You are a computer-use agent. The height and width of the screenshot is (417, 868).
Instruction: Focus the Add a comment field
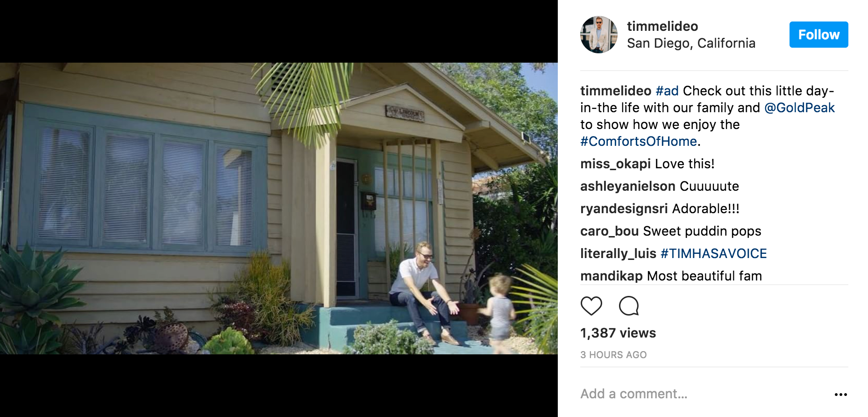coord(701,394)
